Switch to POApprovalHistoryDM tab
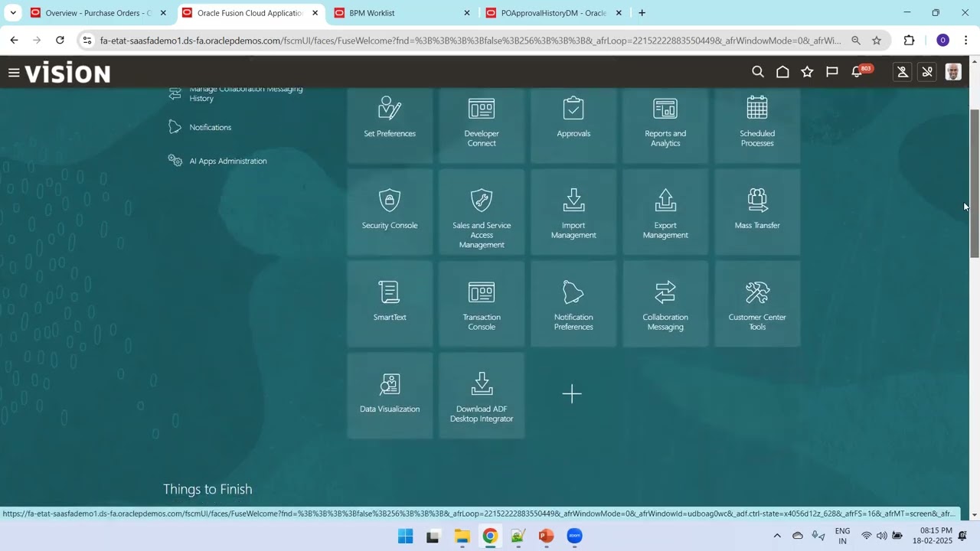 pos(554,13)
